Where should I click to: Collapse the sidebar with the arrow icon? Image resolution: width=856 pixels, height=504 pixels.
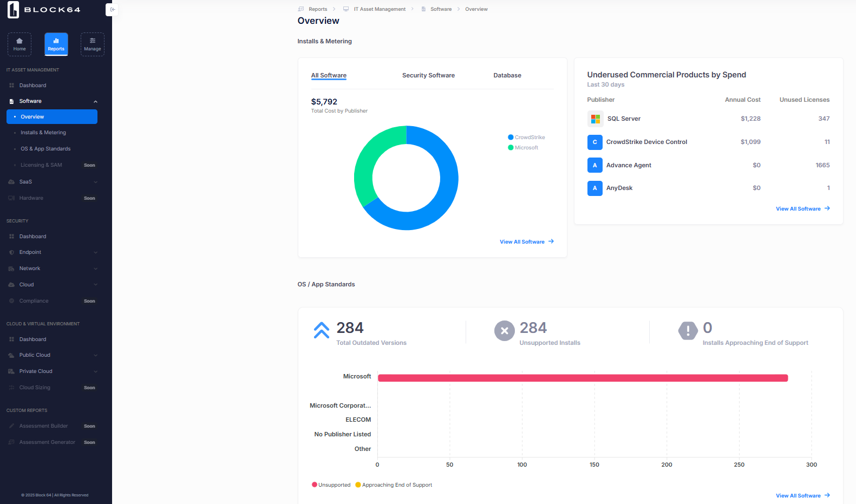112,9
